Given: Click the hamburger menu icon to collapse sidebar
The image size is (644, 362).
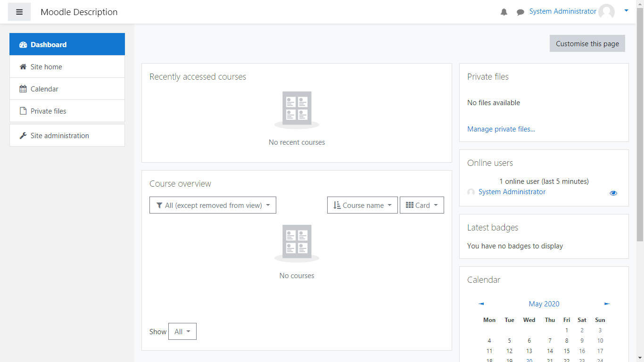Looking at the screenshot, I should coord(19,12).
